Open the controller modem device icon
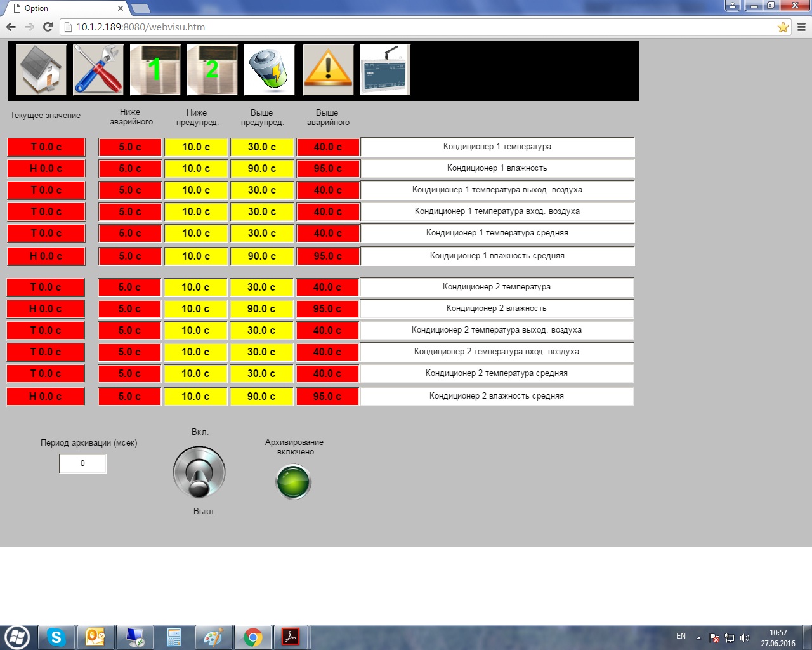 pyautogui.click(x=385, y=70)
